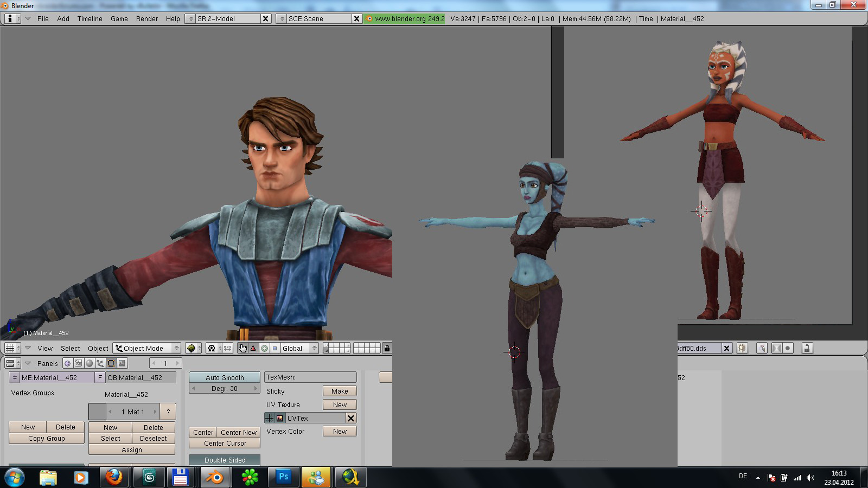The image size is (868, 488).
Task: Toggle the layer lock icon
Action: (387, 348)
